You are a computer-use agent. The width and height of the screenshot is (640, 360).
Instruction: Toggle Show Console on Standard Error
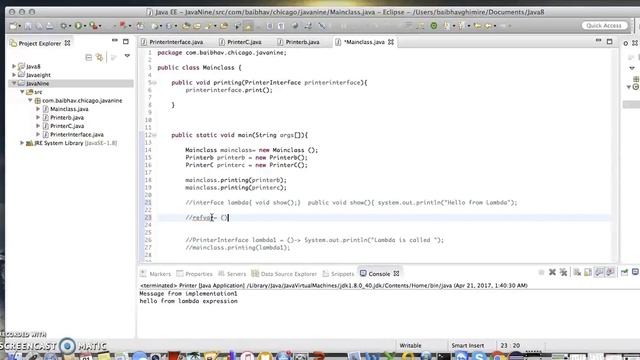point(610,272)
